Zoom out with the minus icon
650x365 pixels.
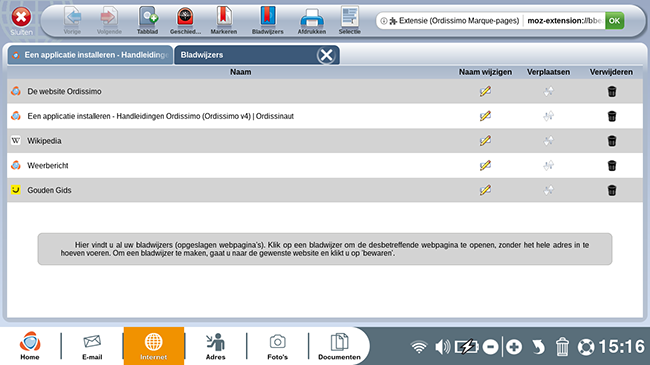(490, 347)
